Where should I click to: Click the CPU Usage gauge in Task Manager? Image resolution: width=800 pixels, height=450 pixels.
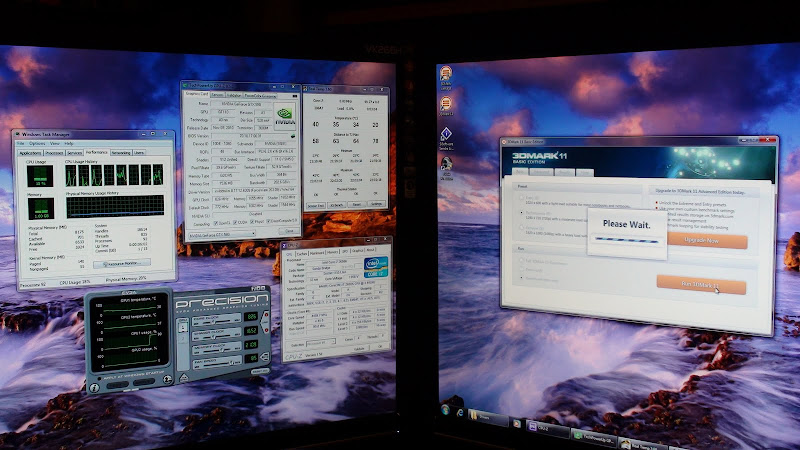tap(39, 177)
